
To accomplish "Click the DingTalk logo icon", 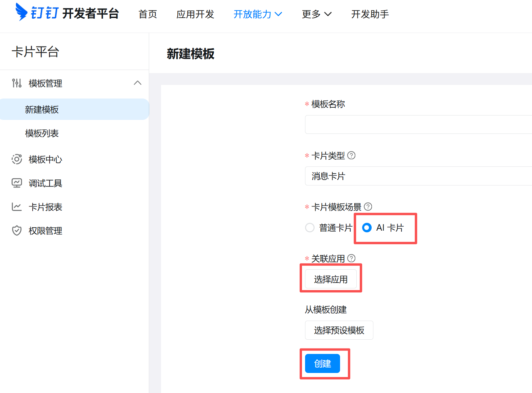I will 21,12.
